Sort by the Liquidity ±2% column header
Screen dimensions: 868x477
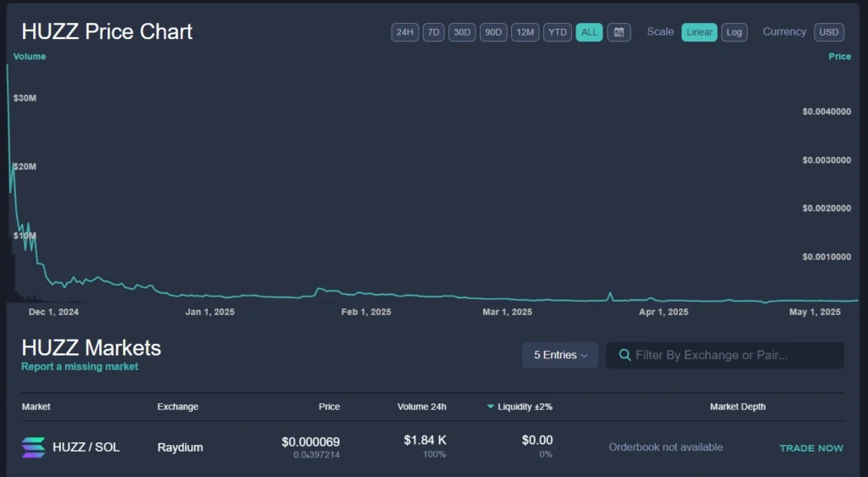525,407
